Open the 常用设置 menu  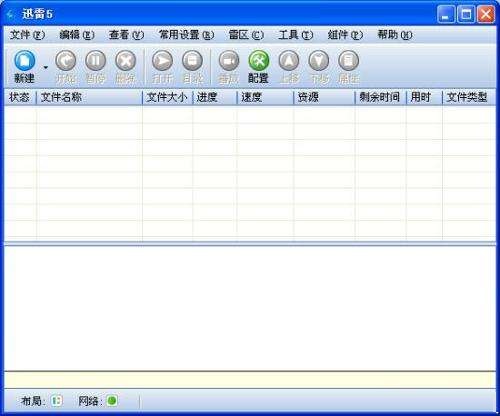[186, 35]
